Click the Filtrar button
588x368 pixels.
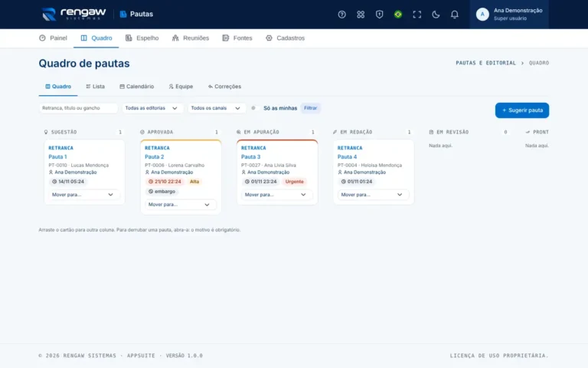tap(310, 108)
